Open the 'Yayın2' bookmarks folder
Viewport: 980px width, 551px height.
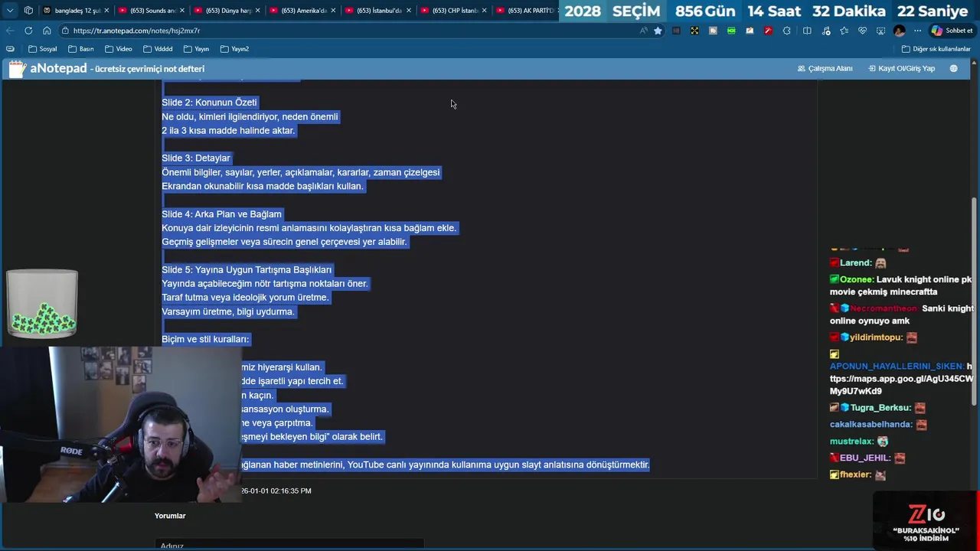(235, 49)
